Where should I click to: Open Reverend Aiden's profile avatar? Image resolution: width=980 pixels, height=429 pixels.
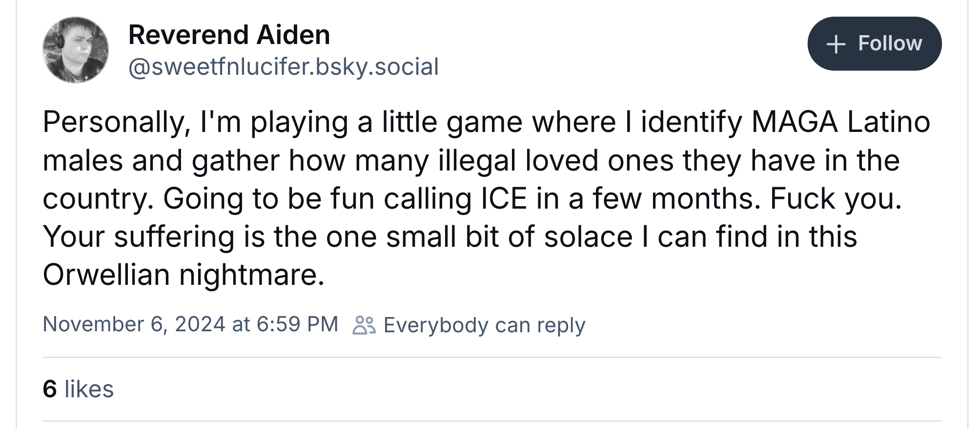click(x=76, y=50)
